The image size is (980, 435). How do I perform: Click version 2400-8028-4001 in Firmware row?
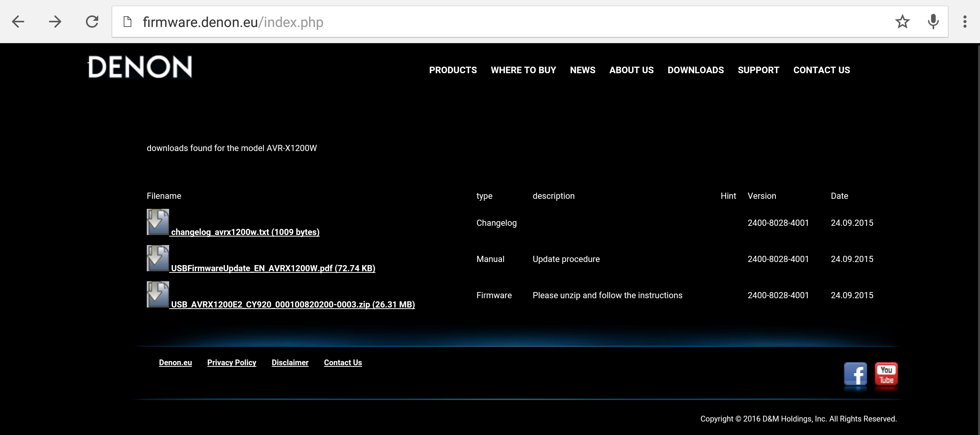click(778, 296)
